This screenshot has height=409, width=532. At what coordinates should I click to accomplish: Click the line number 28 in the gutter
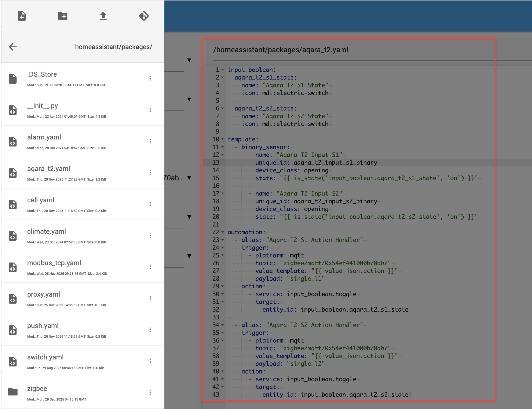216,278
